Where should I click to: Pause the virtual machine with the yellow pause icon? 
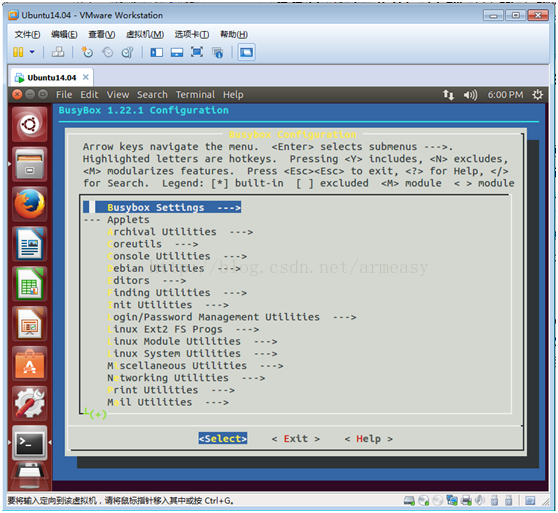pos(18,52)
